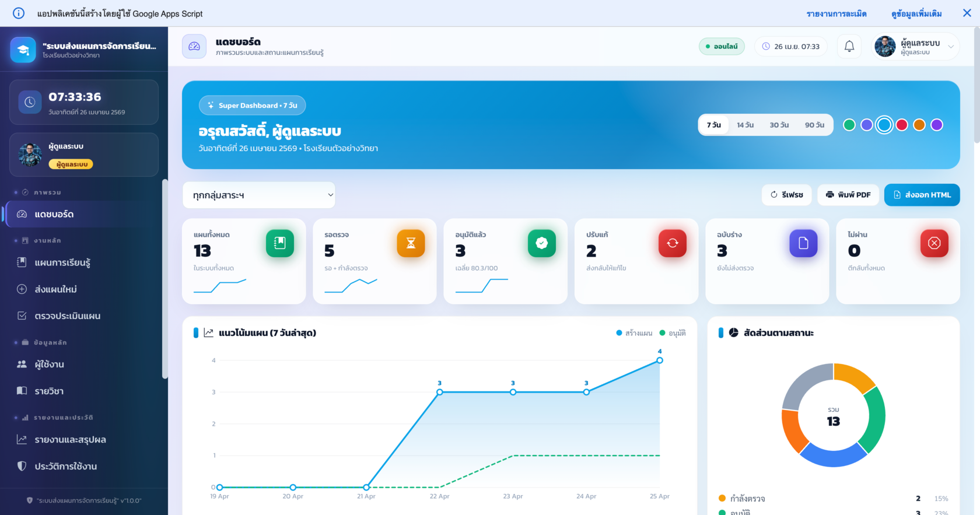The image size is (980, 515).
Task: Click the purple draft document icon
Action: [x=803, y=243]
